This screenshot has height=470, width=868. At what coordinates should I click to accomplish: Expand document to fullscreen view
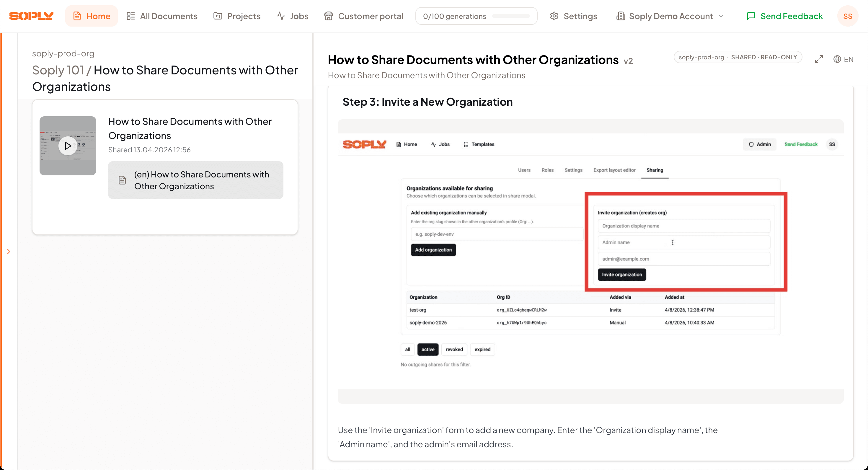pos(819,59)
